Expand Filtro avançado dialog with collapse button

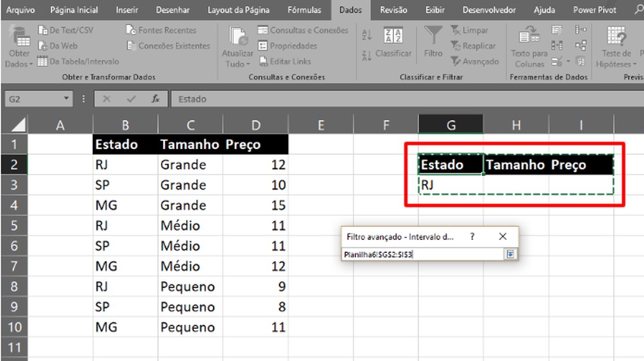[x=510, y=254]
